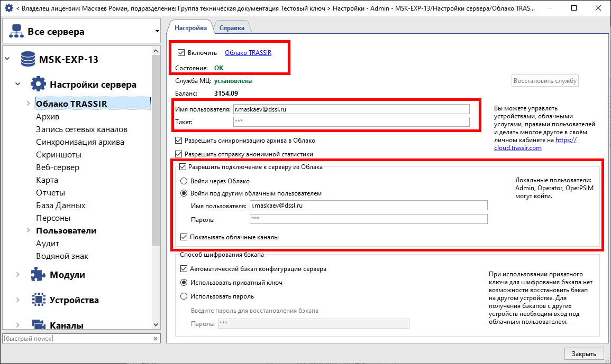Expand the Пользователи tree node
The height and width of the screenshot is (364, 611).
(x=29, y=230)
